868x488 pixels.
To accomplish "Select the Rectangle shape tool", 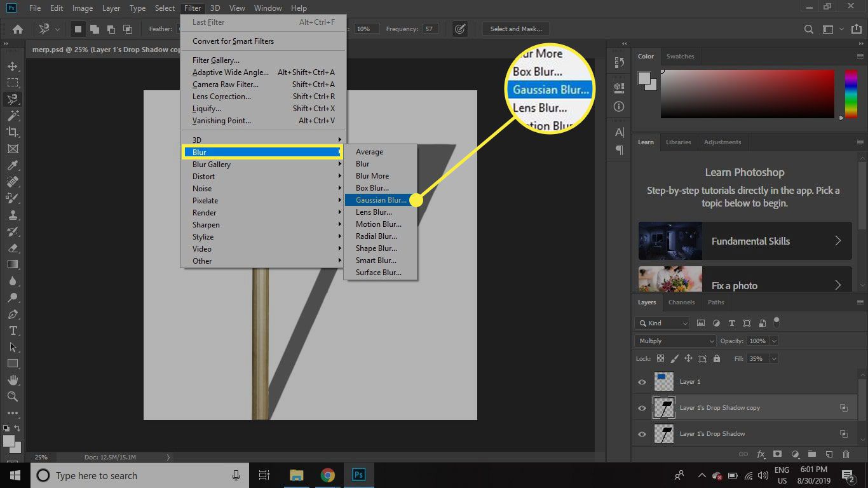I will pyautogui.click(x=12, y=363).
